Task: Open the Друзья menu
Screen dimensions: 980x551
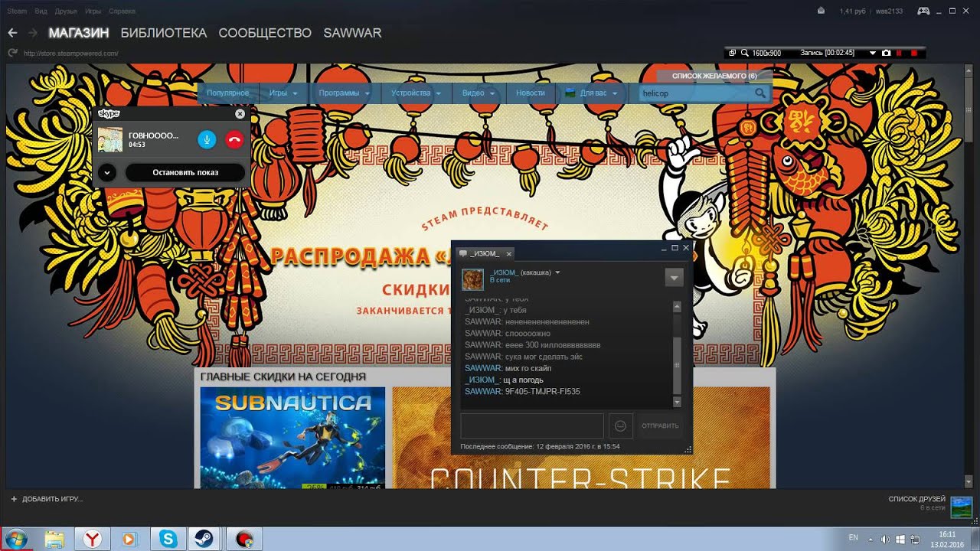Action: pos(66,11)
